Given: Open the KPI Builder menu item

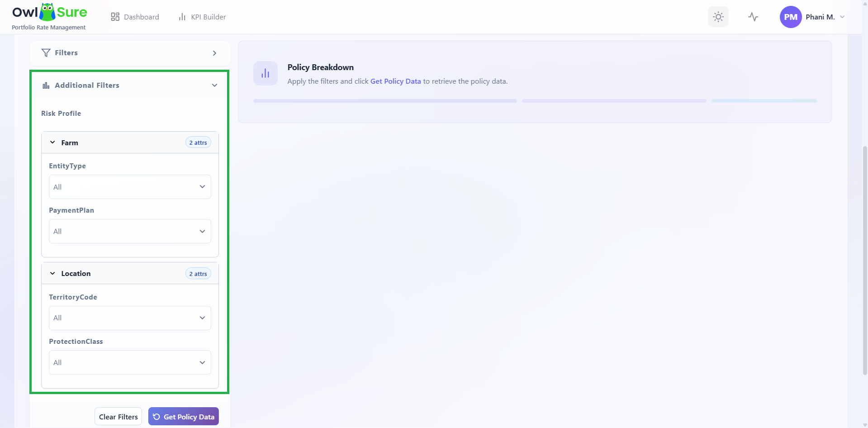Looking at the screenshot, I should tap(202, 17).
